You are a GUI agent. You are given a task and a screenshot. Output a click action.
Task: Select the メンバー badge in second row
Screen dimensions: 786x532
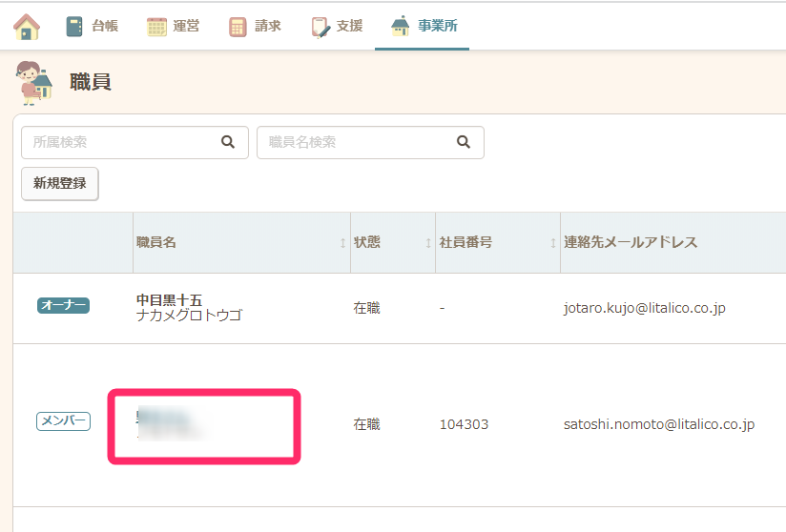pyautogui.click(x=63, y=421)
